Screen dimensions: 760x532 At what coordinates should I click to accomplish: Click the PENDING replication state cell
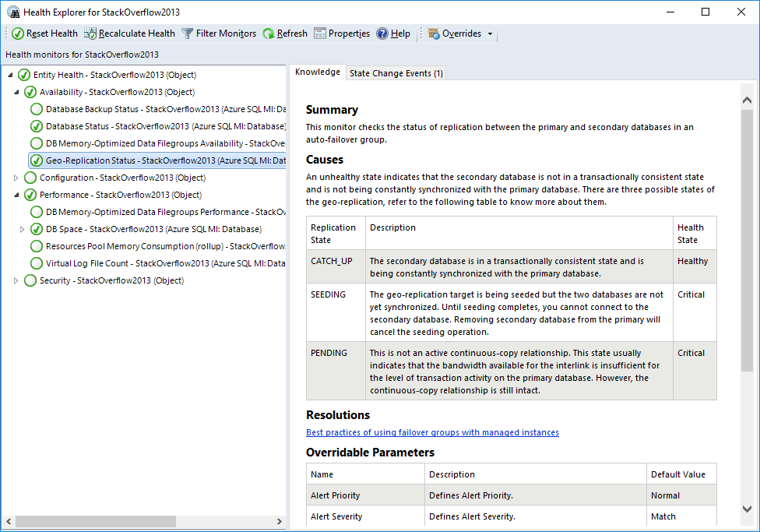pos(336,371)
